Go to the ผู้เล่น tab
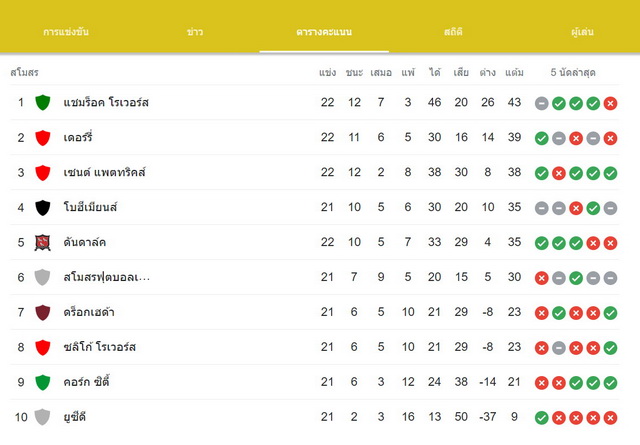This screenshot has height=445, width=640. click(582, 32)
